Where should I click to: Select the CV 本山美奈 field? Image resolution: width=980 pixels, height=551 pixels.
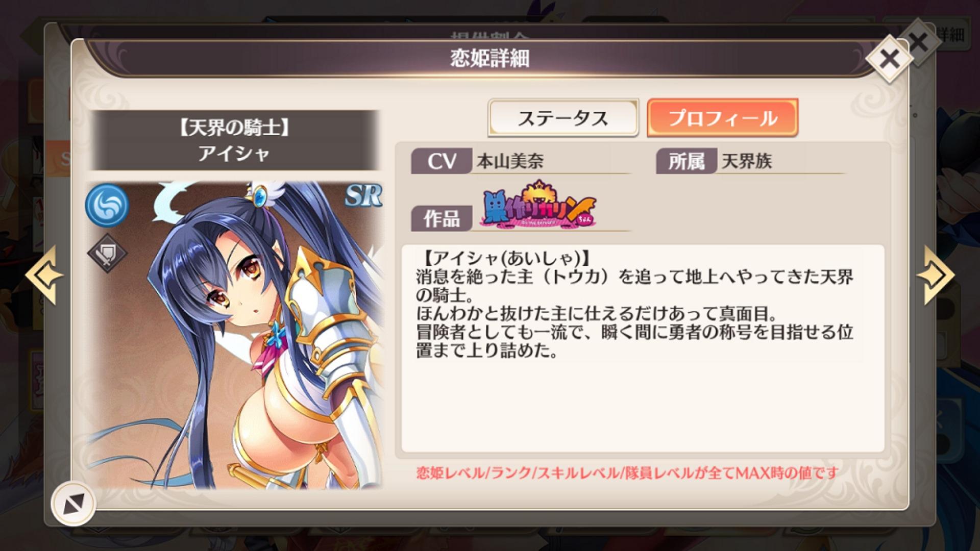(x=521, y=161)
